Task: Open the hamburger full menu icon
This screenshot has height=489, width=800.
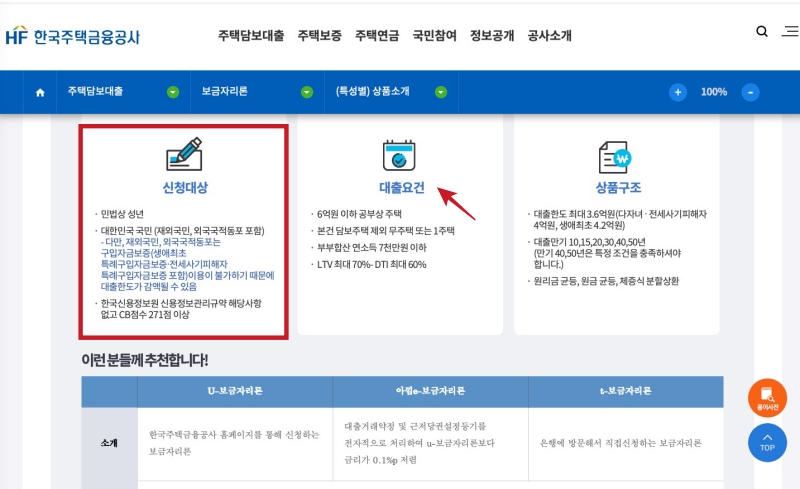Action: (x=791, y=32)
